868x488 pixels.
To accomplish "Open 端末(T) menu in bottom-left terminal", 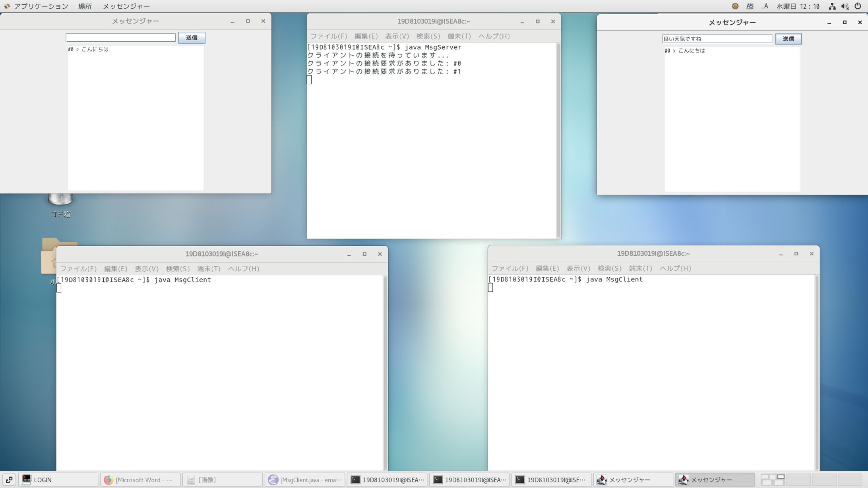I will (x=209, y=269).
